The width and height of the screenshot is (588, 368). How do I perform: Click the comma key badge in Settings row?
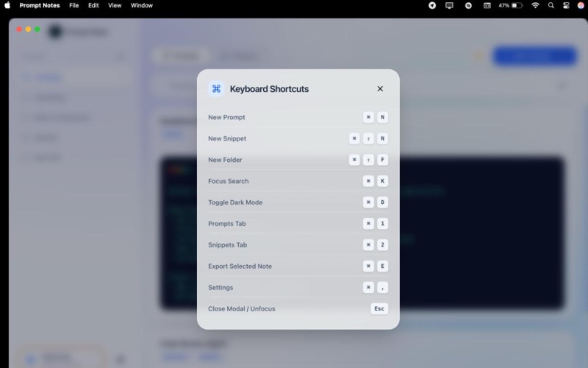pyautogui.click(x=382, y=287)
